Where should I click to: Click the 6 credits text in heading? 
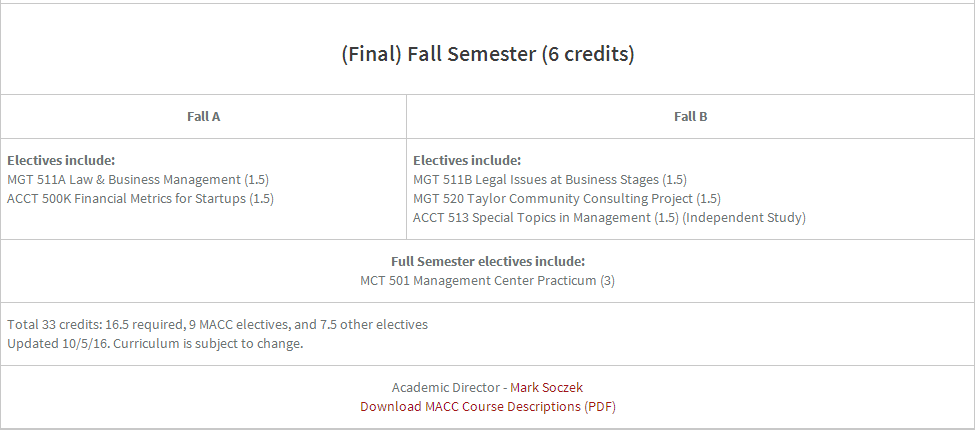point(588,54)
